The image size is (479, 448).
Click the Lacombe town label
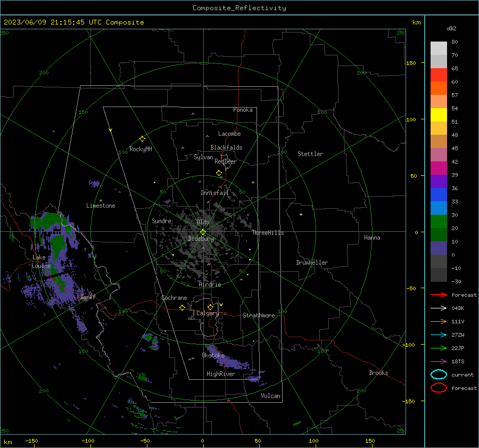tap(229, 134)
